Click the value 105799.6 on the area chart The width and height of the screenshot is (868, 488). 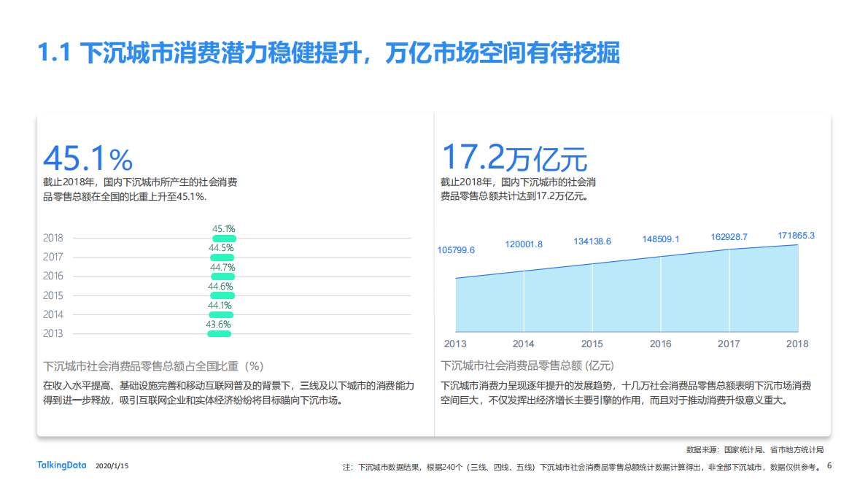point(458,249)
